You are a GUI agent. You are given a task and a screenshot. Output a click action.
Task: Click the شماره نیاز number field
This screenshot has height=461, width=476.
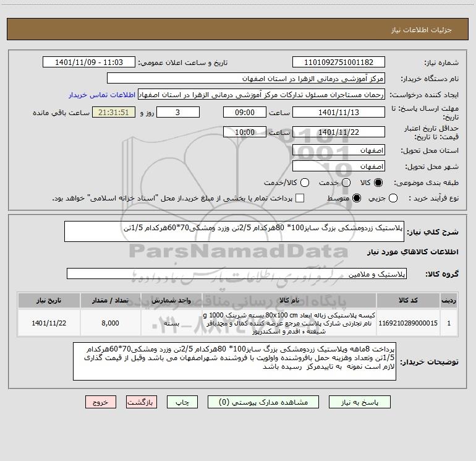339,62
